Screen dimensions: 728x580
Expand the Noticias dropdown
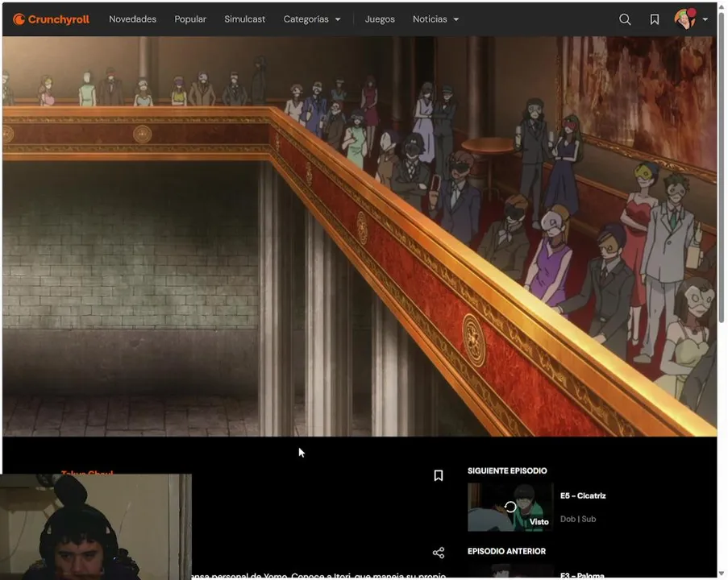pyautogui.click(x=435, y=19)
